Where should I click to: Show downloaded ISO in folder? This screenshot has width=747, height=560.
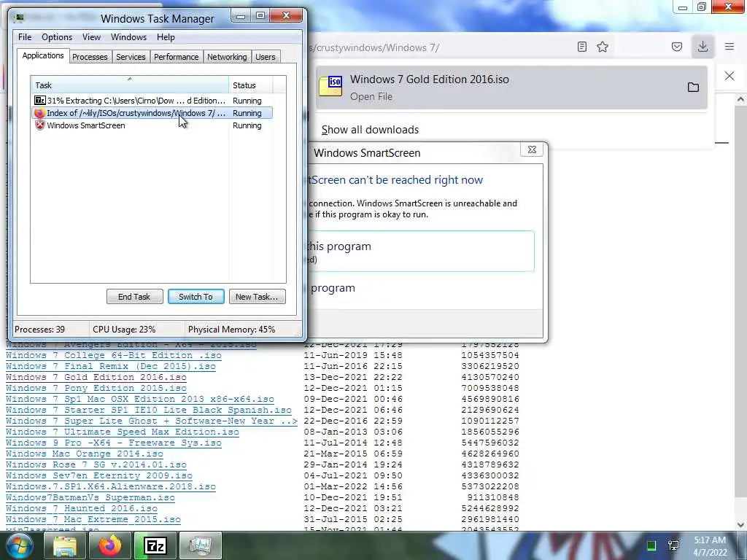693,87
